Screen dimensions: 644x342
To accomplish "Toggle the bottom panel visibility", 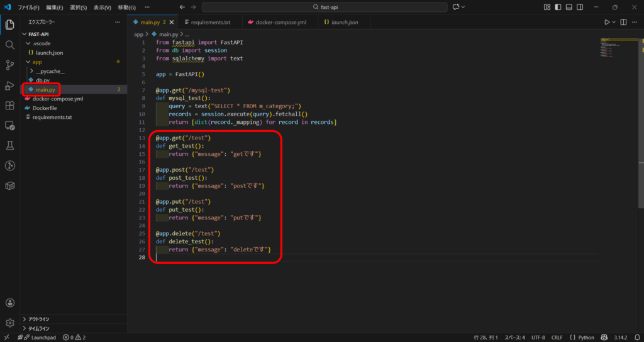I will (569, 7).
